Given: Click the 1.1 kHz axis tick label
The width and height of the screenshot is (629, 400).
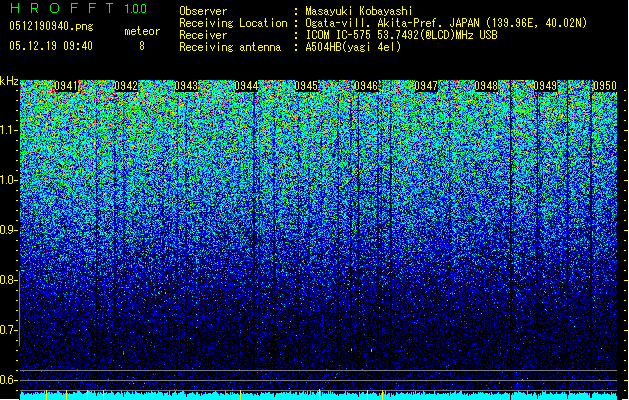Looking at the screenshot, I should [x=8, y=130].
